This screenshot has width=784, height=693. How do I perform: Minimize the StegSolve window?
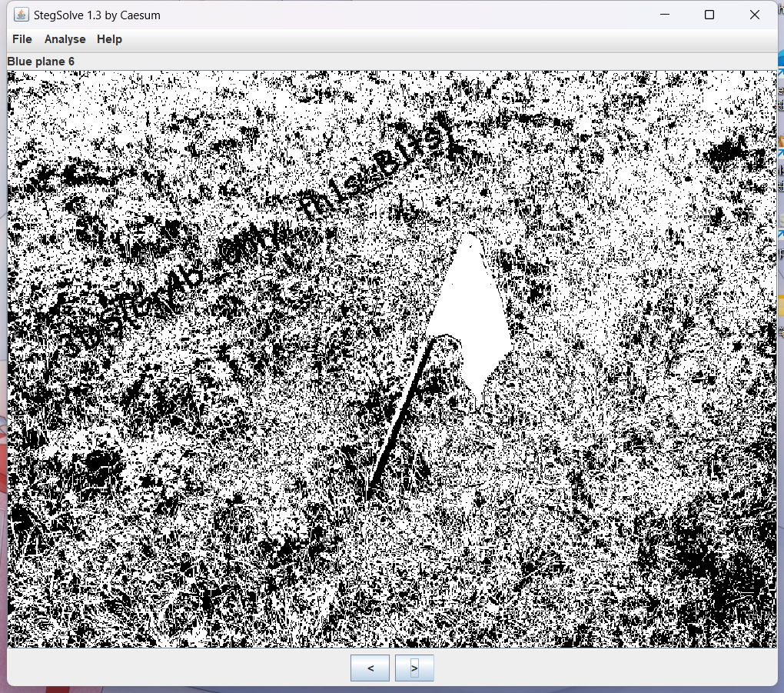click(x=666, y=15)
